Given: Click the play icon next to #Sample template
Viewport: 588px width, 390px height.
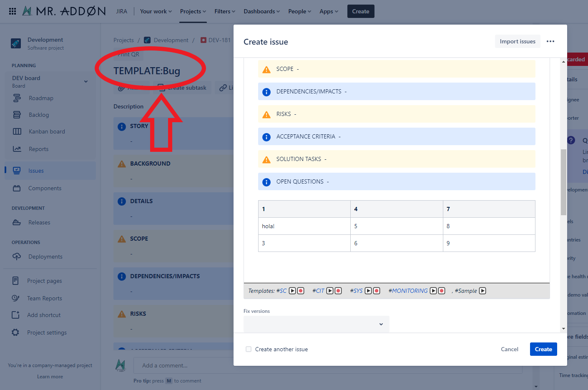Looking at the screenshot, I should [482, 291].
